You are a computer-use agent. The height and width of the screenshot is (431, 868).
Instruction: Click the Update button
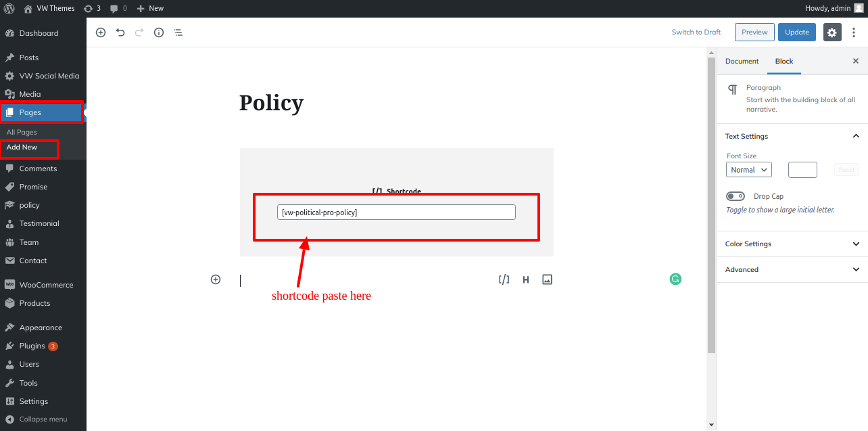tap(796, 32)
